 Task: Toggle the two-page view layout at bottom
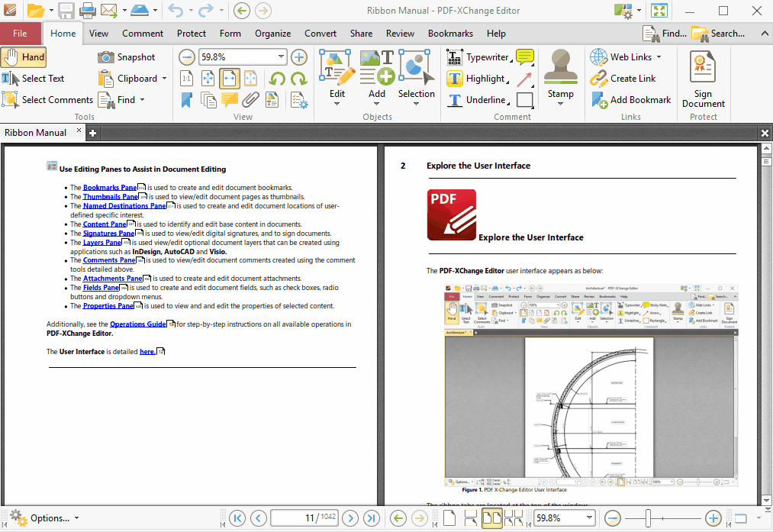[491, 518]
